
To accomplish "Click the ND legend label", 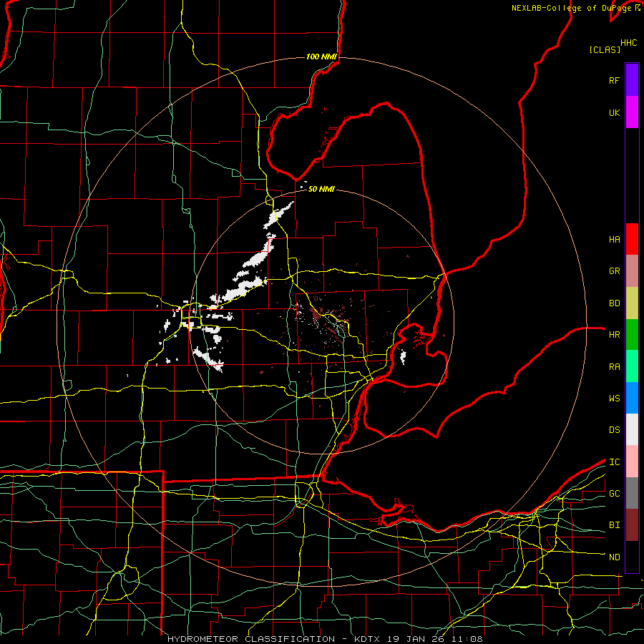I will tap(614, 557).
